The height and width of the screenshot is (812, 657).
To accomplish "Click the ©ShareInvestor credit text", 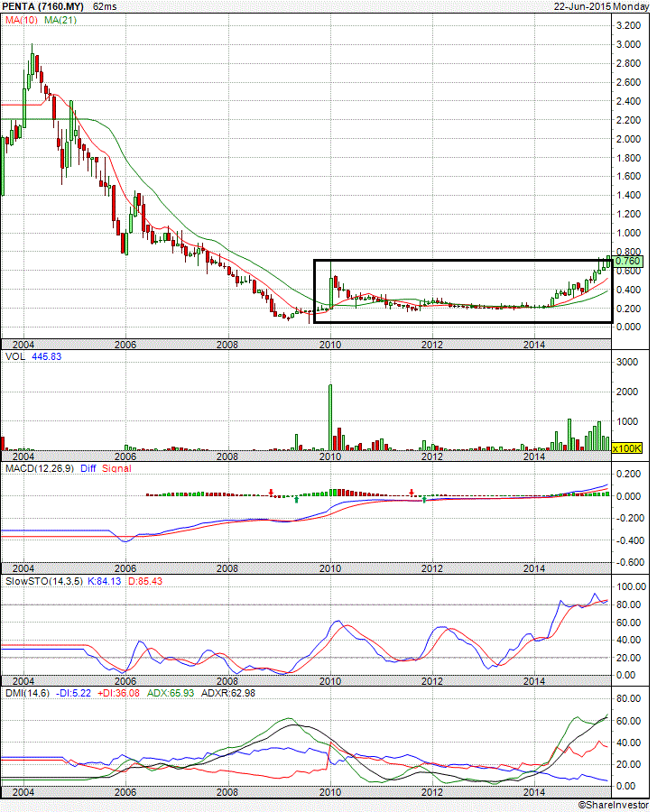I will [x=613, y=805].
